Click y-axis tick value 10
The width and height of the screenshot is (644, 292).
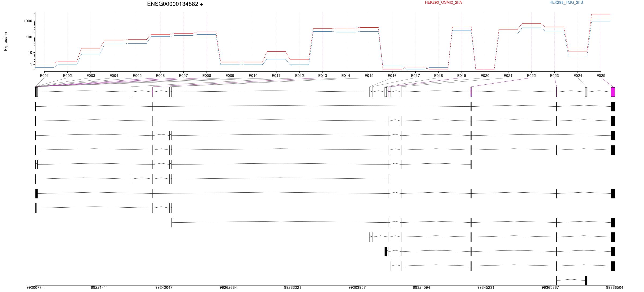(x=30, y=53)
